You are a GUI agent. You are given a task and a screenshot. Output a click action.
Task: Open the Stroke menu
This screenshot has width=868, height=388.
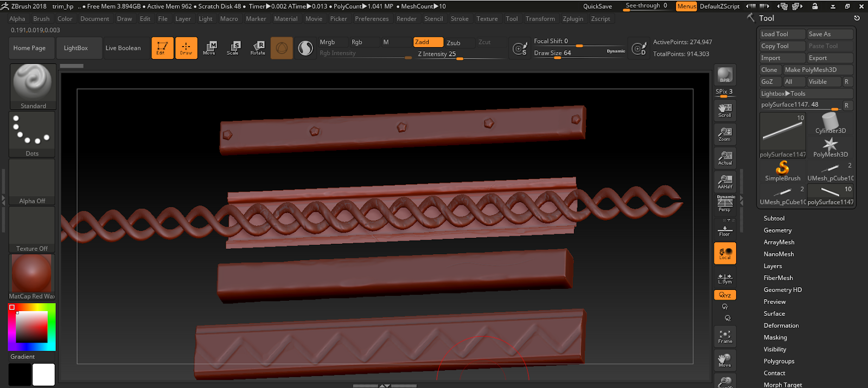(459, 19)
